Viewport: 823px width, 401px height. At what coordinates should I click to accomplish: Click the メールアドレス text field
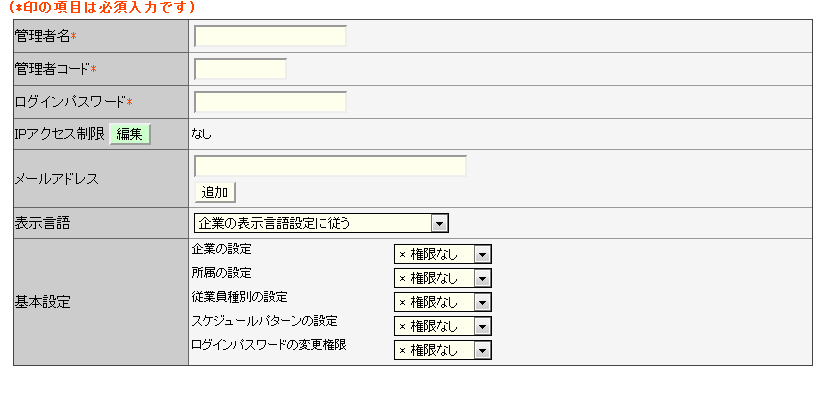pos(330,166)
